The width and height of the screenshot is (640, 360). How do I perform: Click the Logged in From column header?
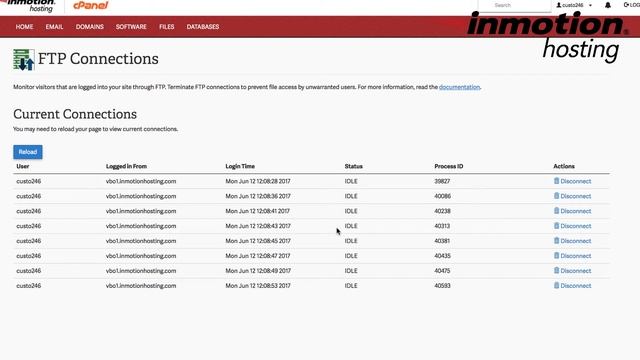[x=126, y=167]
